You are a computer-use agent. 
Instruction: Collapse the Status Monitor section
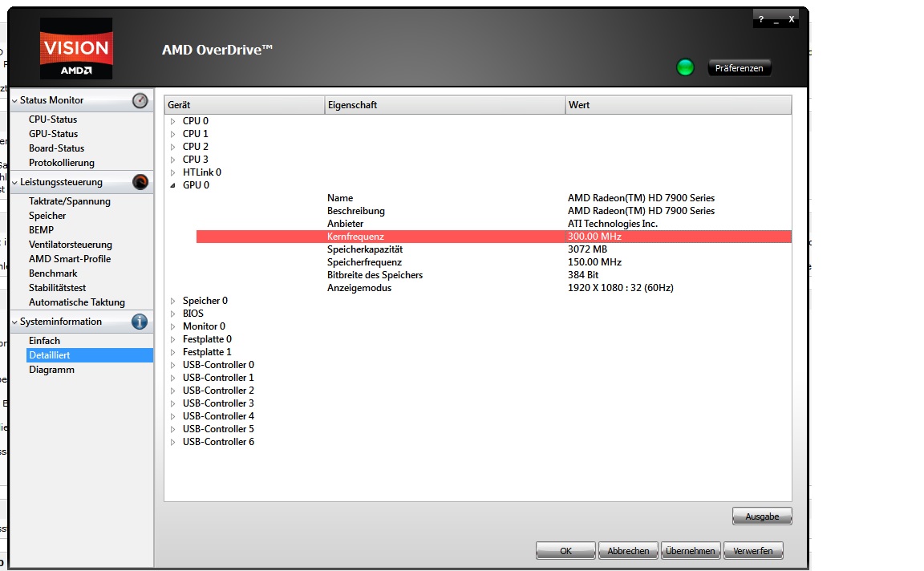pyautogui.click(x=14, y=101)
